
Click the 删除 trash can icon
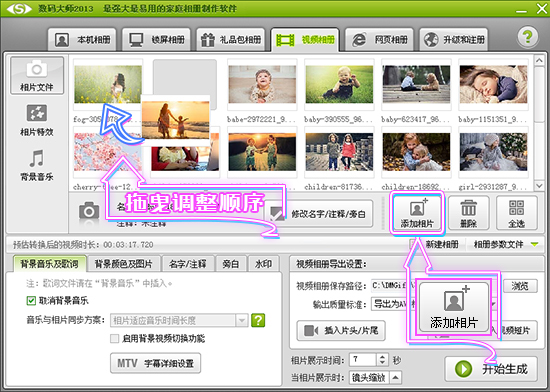click(468, 213)
